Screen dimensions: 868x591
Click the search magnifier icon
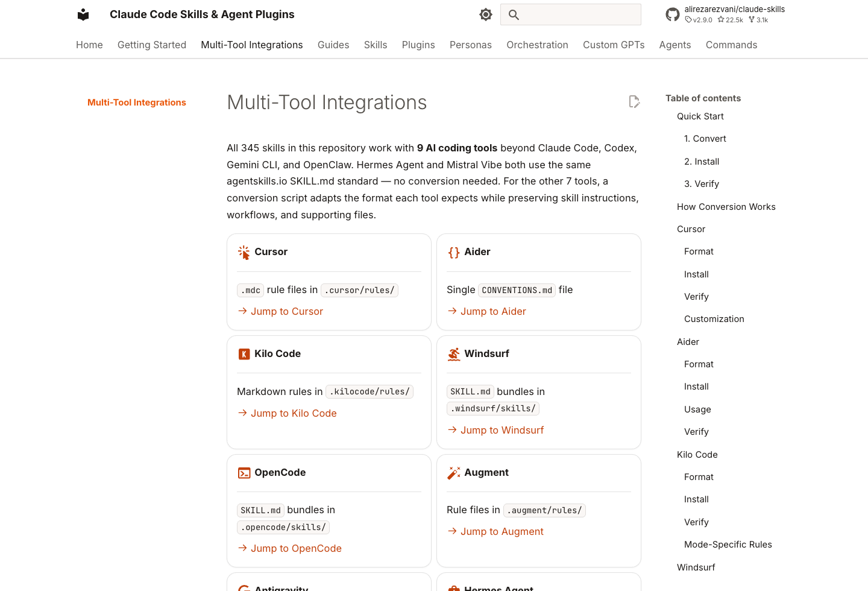(514, 14)
